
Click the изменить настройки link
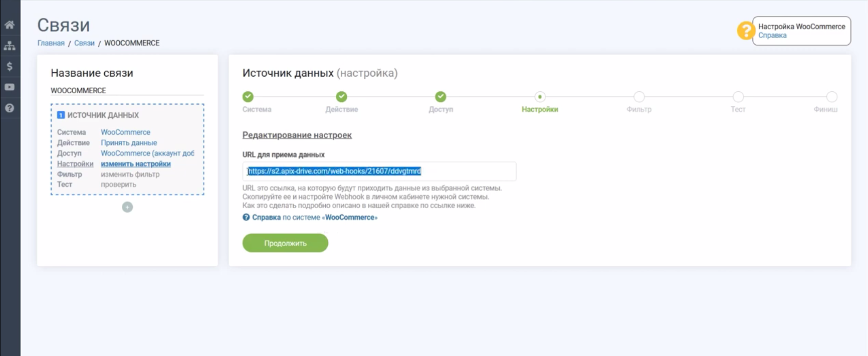(x=136, y=164)
